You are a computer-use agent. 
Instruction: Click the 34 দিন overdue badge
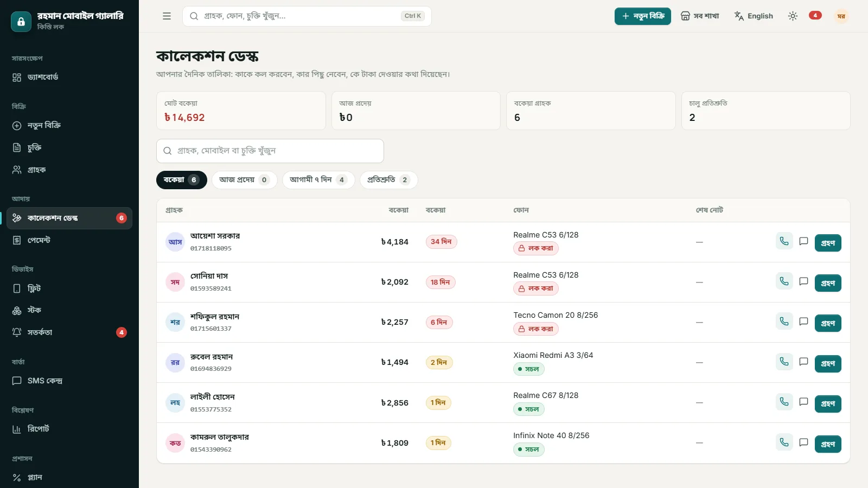[x=441, y=242]
